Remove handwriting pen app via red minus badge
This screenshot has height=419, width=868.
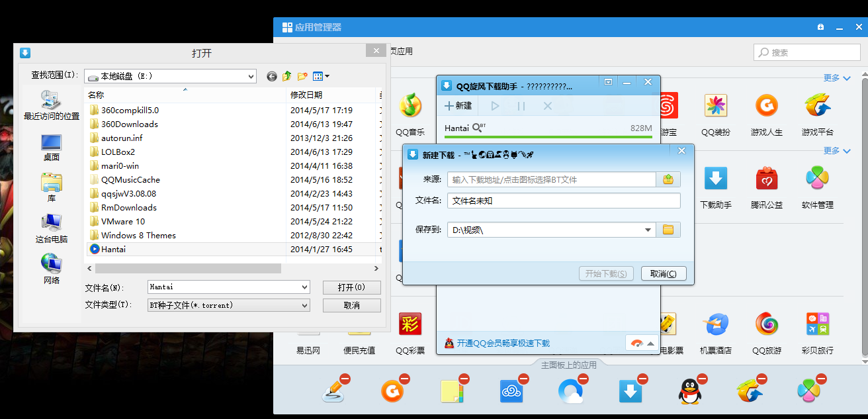345,379
